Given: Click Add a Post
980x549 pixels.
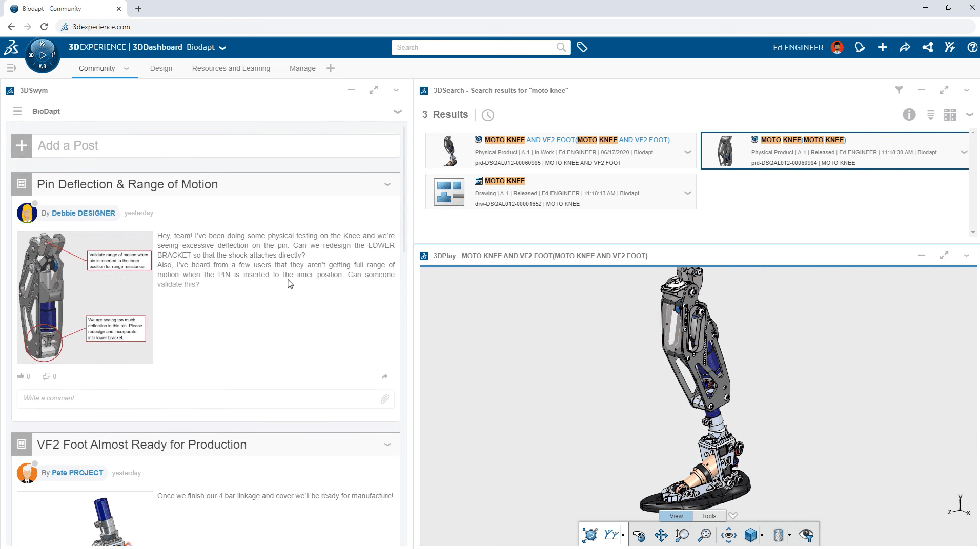Looking at the screenshot, I should [206, 145].
